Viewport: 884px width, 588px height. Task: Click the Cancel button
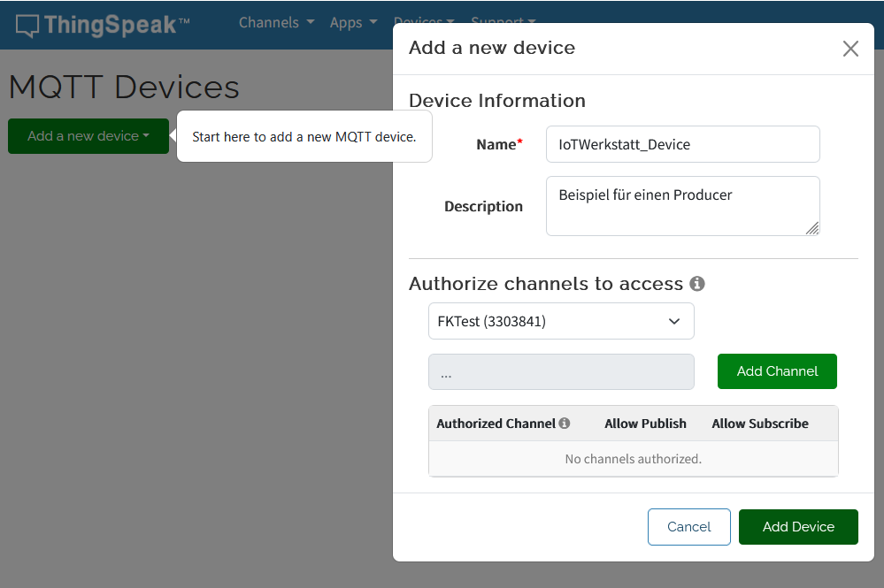click(688, 526)
